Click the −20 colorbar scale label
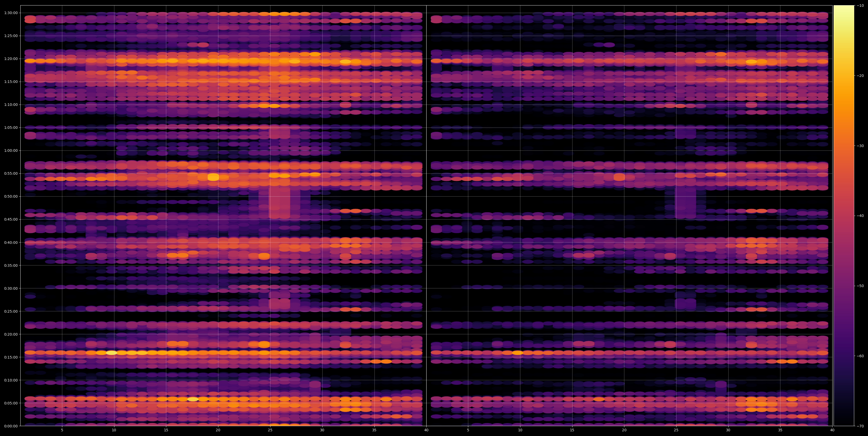 (860, 76)
